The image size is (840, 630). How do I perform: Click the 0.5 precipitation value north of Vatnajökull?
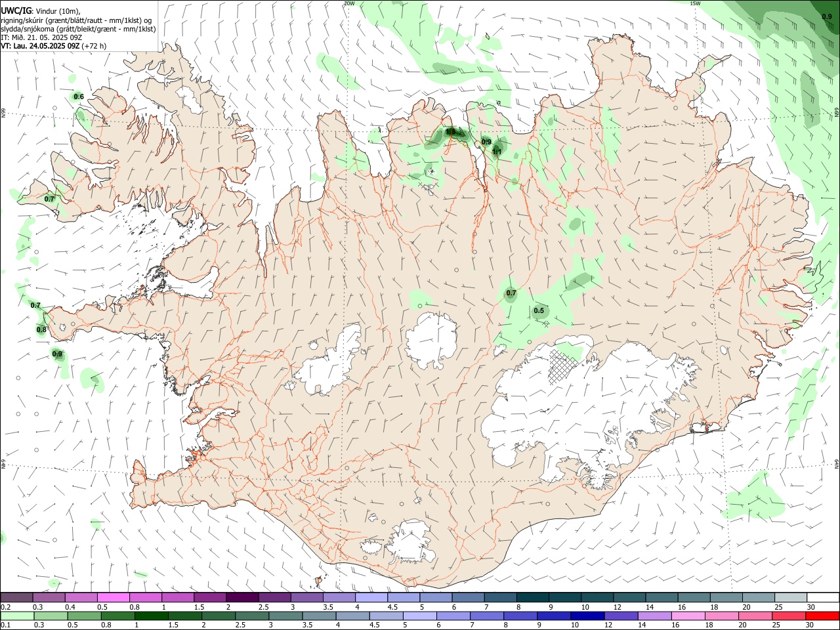tap(539, 311)
